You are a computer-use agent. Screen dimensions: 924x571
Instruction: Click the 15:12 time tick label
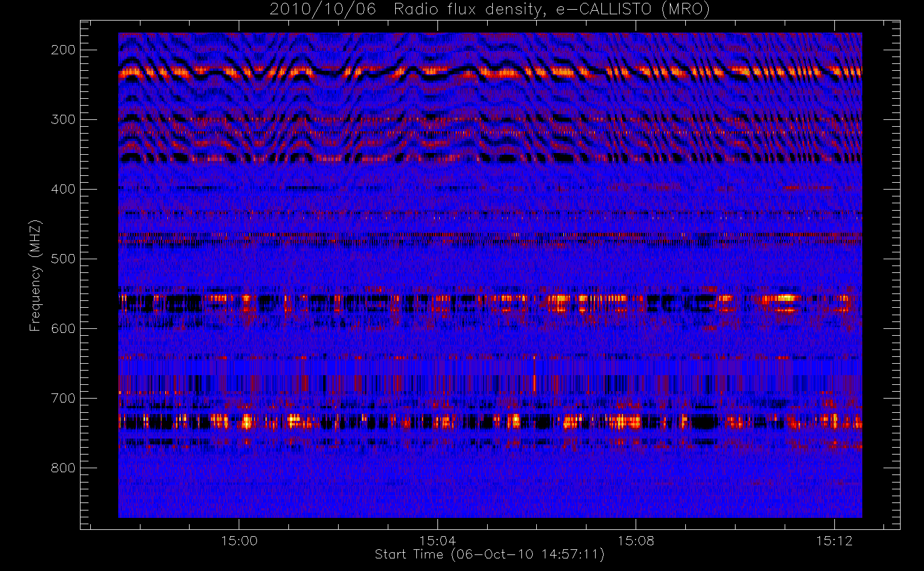(x=834, y=541)
